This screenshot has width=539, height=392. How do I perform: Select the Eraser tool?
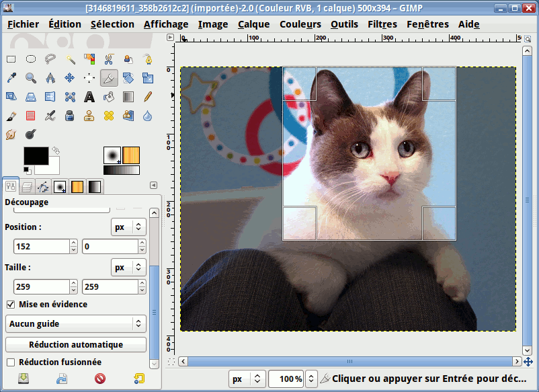(x=31, y=116)
